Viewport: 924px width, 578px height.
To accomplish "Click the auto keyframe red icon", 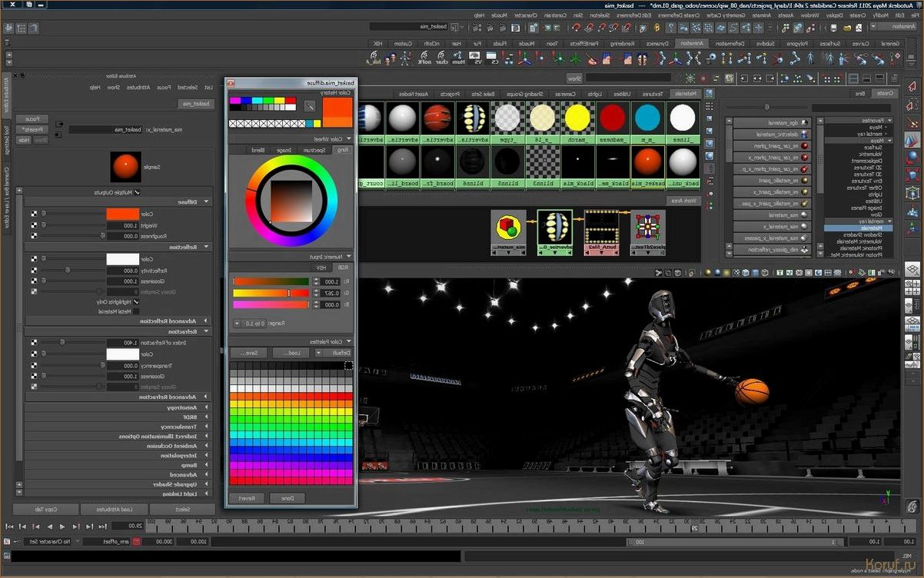I will click(136, 542).
